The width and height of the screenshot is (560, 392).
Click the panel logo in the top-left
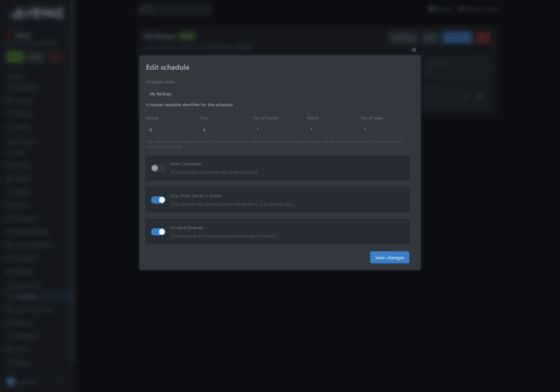[x=36, y=12]
